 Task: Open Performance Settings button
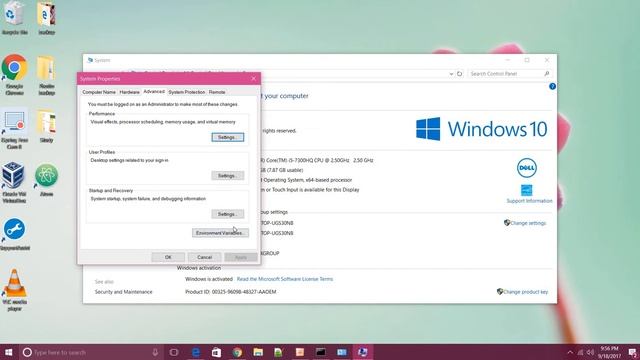(228, 137)
